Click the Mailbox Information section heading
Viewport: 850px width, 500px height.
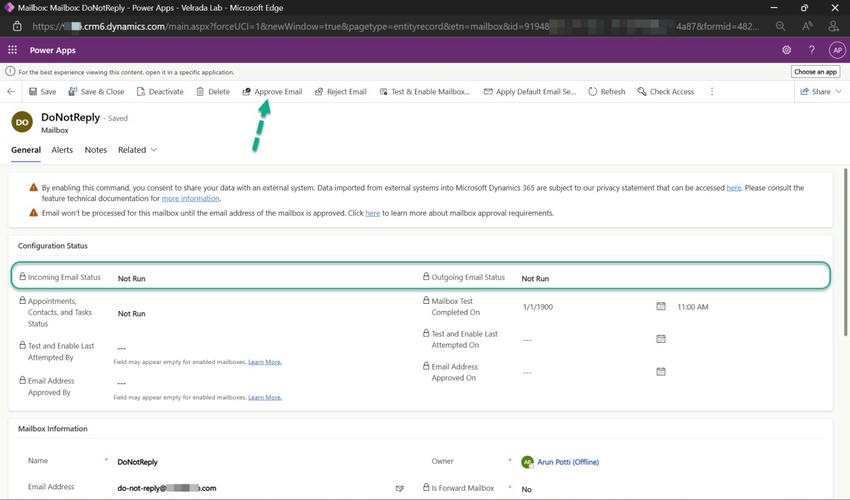[x=53, y=428]
